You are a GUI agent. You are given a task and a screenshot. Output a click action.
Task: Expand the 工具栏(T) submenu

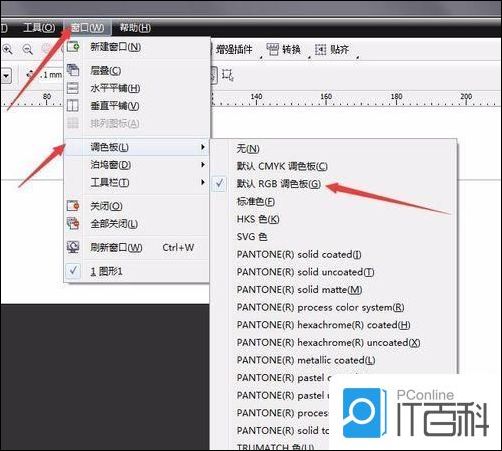(x=137, y=182)
